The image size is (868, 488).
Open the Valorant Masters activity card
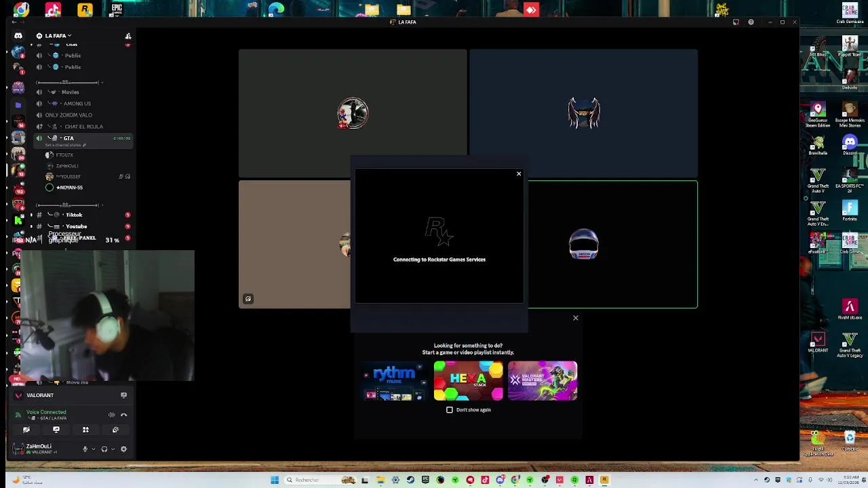[x=542, y=381]
